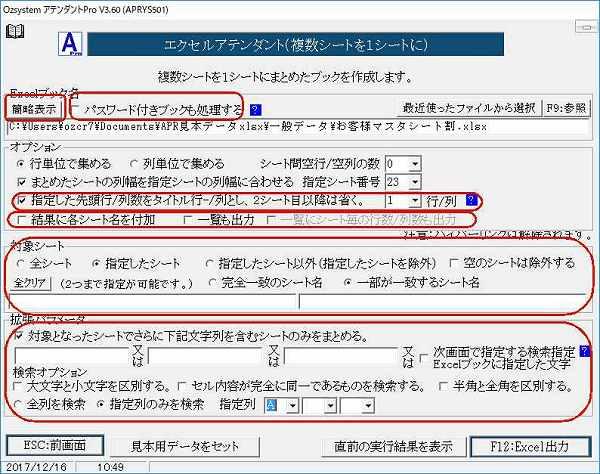Screen dimensions: 600x474
Task: Open 指定シート番号 dropdown showing 23
Action: pos(415,182)
